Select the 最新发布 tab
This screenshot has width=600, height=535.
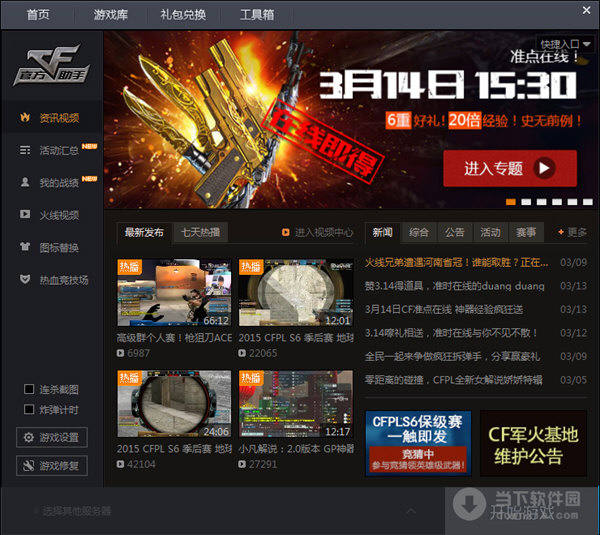click(x=144, y=232)
